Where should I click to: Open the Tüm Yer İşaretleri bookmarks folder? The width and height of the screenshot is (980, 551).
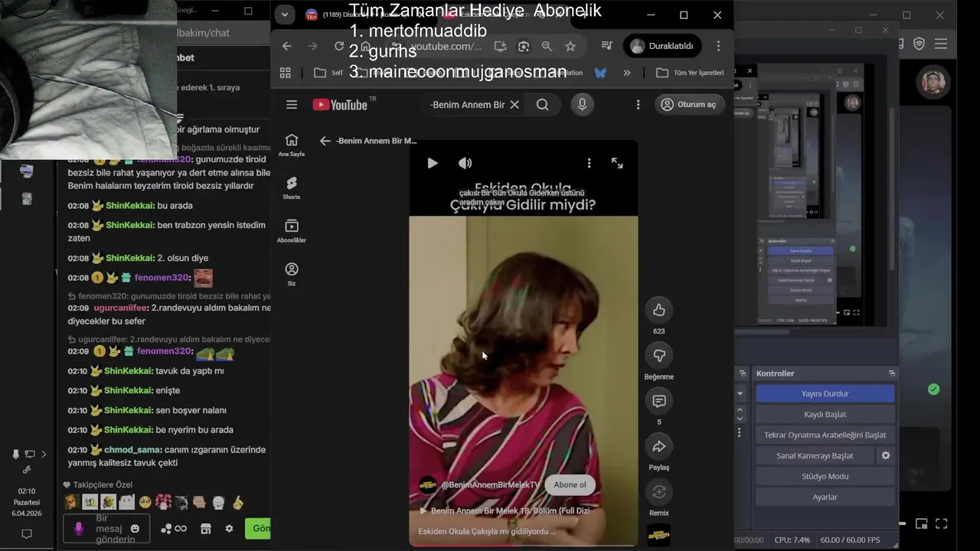(x=691, y=73)
